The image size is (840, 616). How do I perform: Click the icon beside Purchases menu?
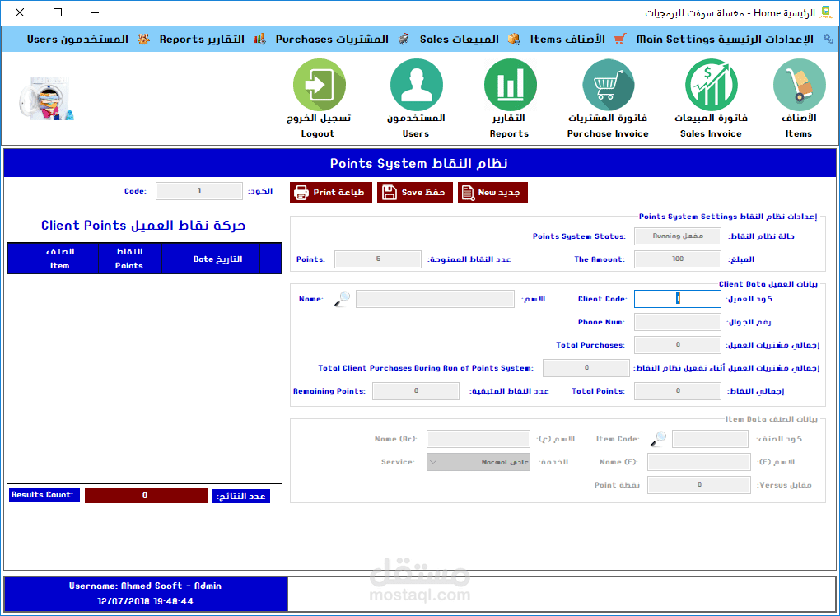pos(404,39)
